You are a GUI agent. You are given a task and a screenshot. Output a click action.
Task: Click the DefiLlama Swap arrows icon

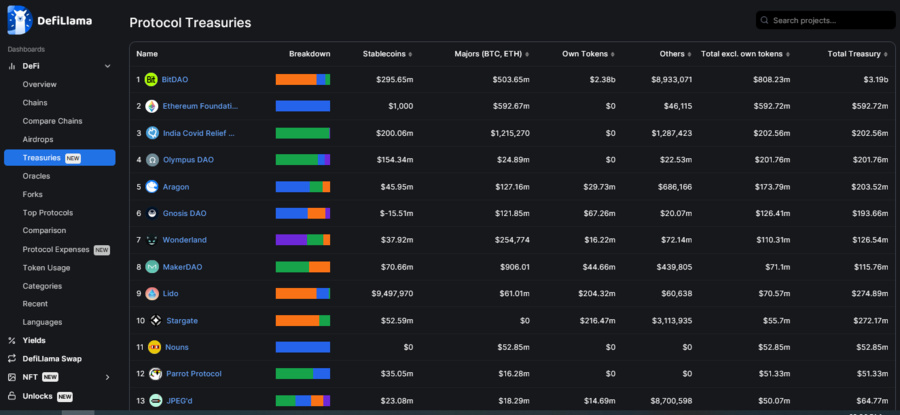point(11,359)
